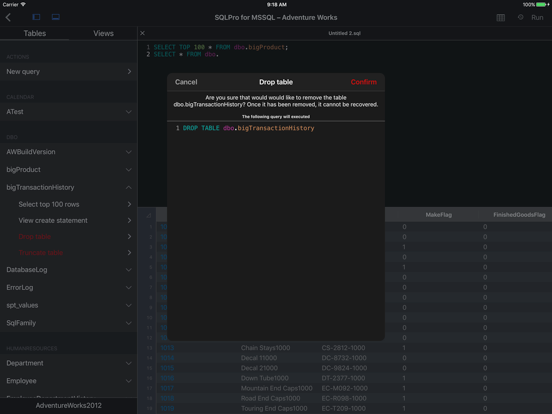552x414 pixels.
Task: Expand the bigProduct table
Action: coord(69,170)
